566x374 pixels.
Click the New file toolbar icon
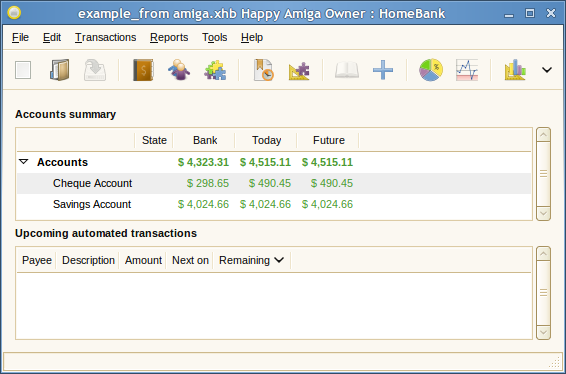[x=23, y=70]
